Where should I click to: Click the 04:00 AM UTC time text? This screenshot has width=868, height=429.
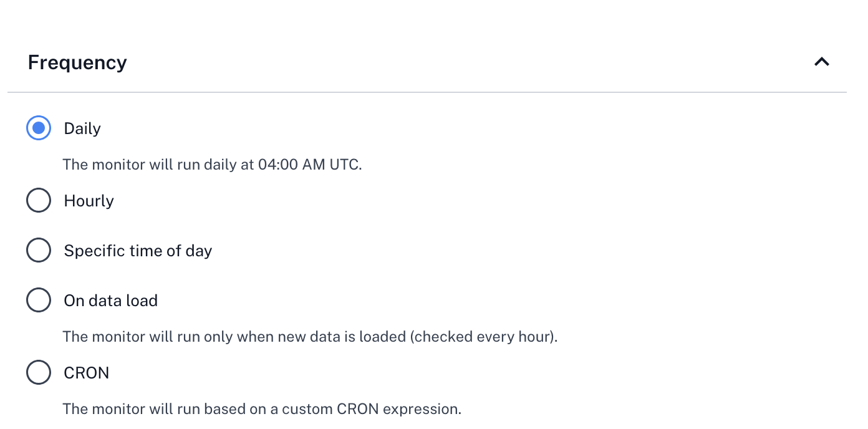[309, 165]
